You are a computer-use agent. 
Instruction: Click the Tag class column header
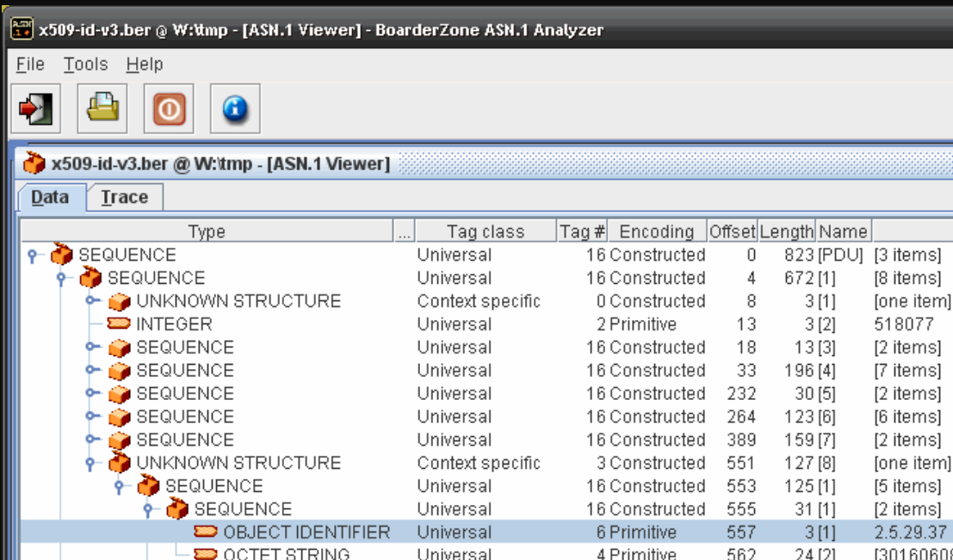[x=485, y=231]
